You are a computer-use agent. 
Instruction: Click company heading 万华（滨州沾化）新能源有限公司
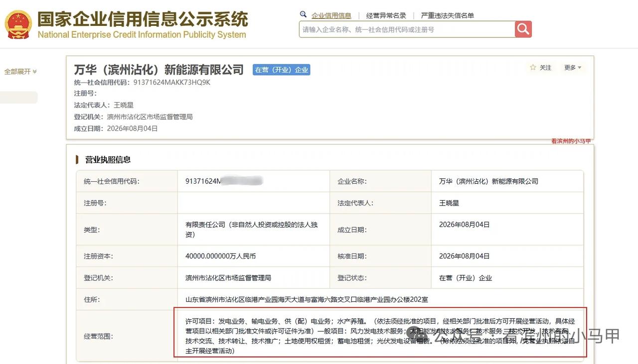point(159,69)
